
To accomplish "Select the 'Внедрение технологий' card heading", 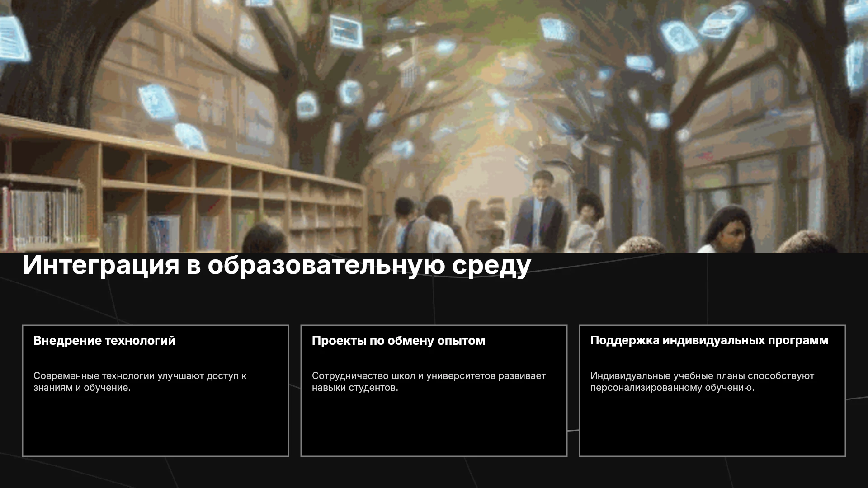I will pyautogui.click(x=104, y=341).
